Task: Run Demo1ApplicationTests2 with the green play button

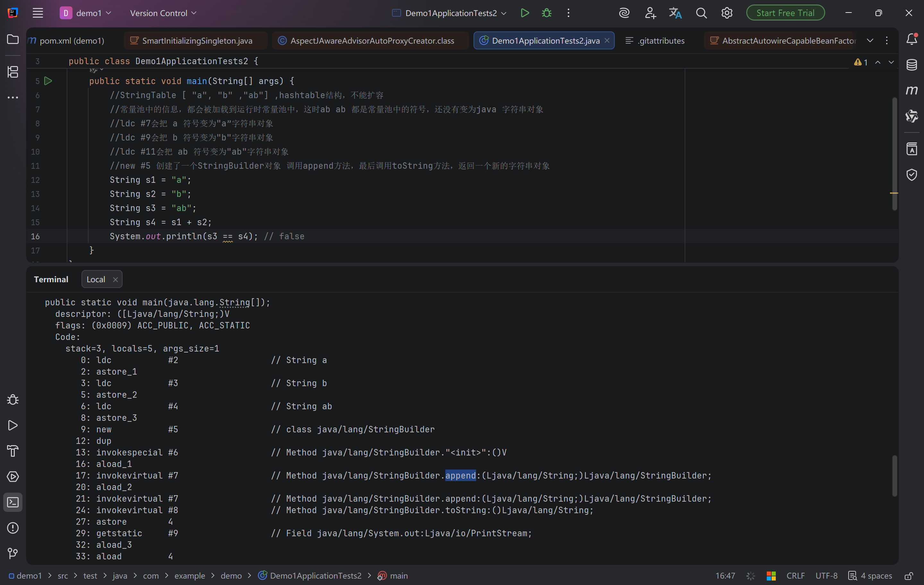Action: [525, 13]
